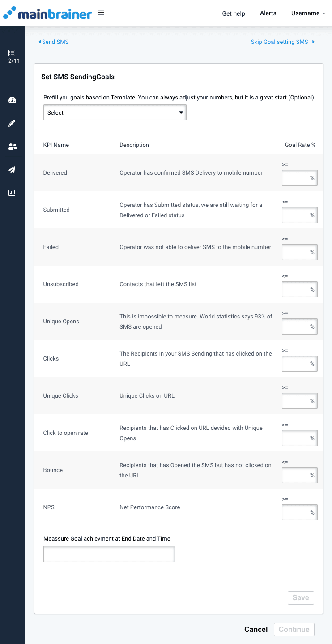Select the pencil create icon in sidebar
The image size is (332, 644).
(x=13, y=123)
